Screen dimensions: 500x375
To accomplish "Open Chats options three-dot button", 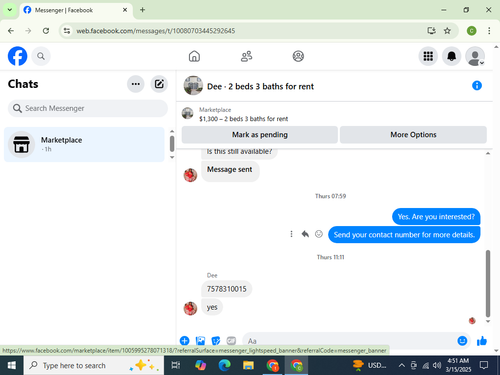I will click(x=136, y=84).
